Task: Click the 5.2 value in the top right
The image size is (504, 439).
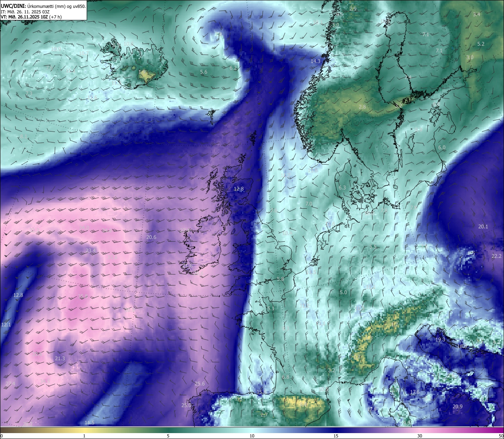Action: tap(481, 44)
